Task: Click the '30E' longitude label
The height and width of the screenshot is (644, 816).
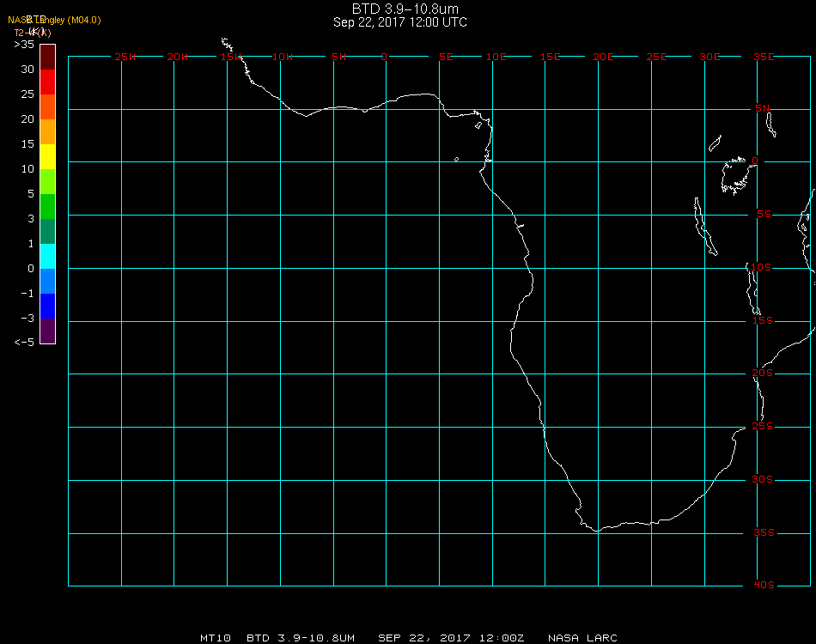Action: (709, 57)
